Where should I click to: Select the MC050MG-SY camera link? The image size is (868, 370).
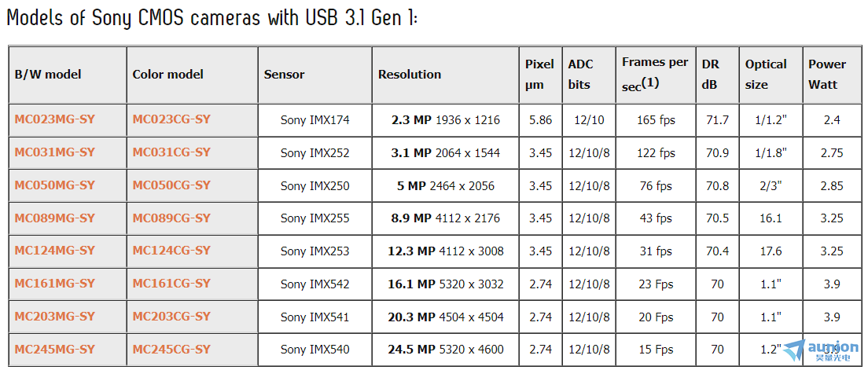click(x=55, y=185)
